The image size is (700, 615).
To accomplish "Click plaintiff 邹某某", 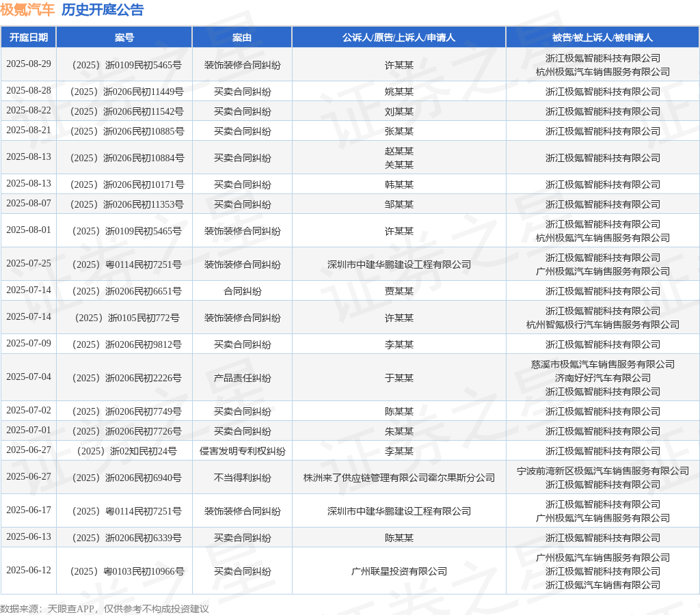I will [x=399, y=204].
